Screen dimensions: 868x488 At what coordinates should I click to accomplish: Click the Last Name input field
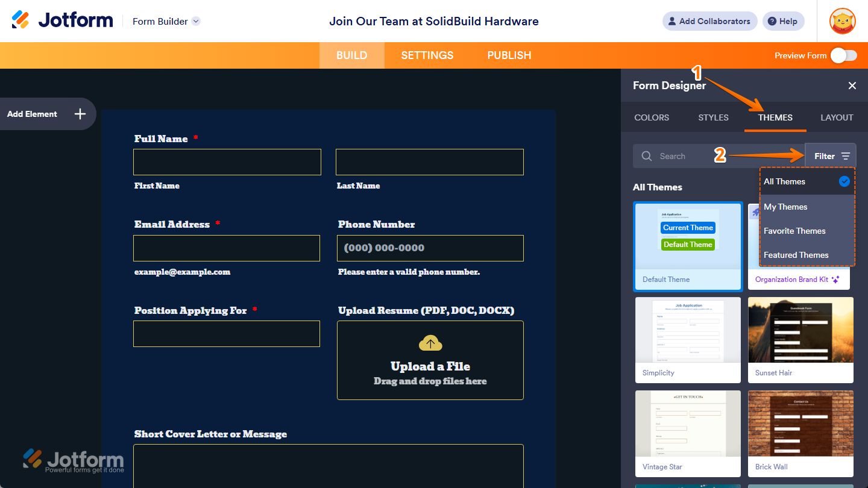[430, 162]
